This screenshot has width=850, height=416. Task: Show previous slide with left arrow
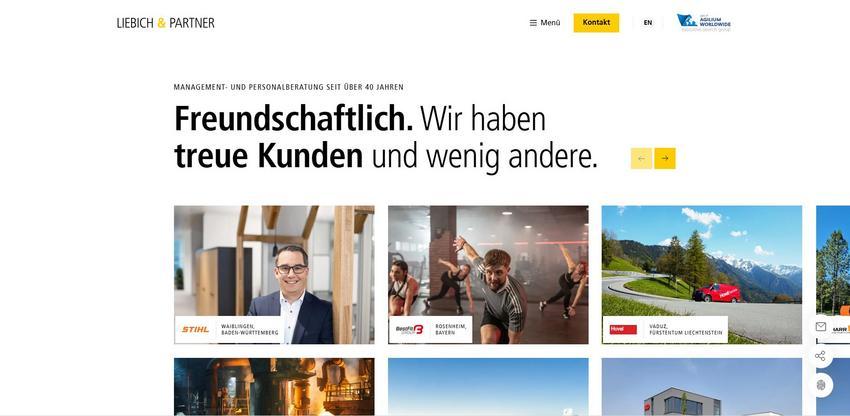(641, 158)
